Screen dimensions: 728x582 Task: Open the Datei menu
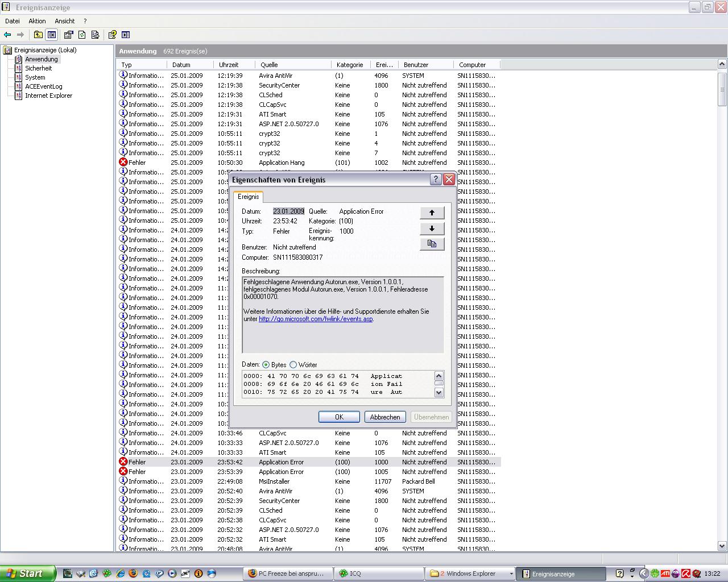[12, 21]
